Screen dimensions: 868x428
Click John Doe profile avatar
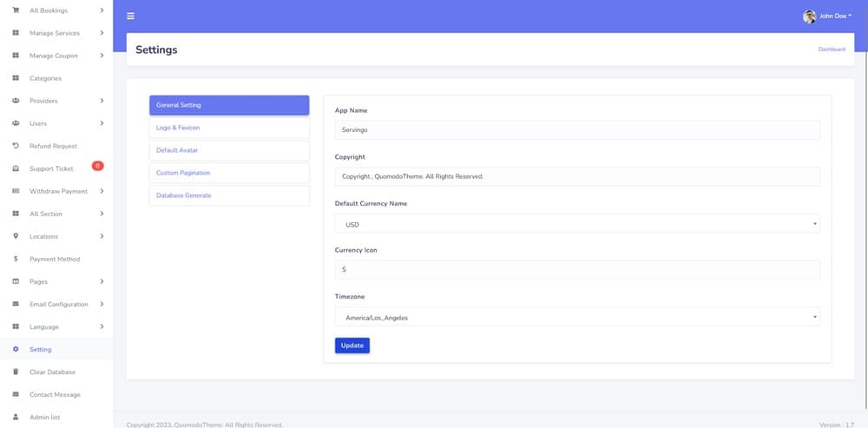click(x=809, y=16)
